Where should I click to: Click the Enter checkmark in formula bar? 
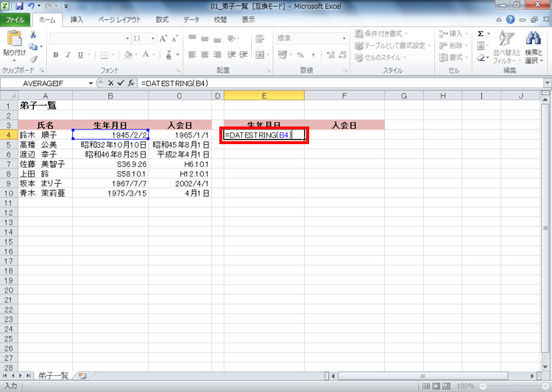coord(121,83)
